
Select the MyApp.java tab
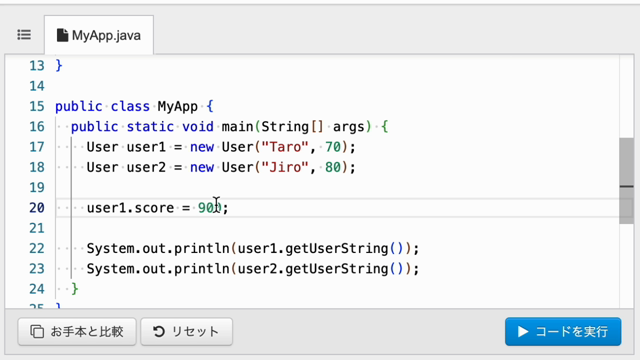coord(99,35)
